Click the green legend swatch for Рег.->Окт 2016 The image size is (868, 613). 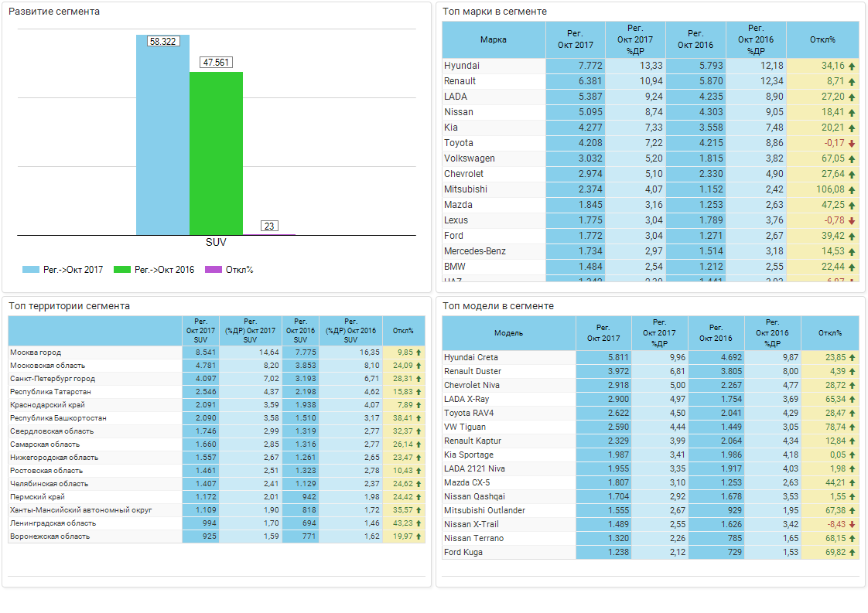pos(121,270)
